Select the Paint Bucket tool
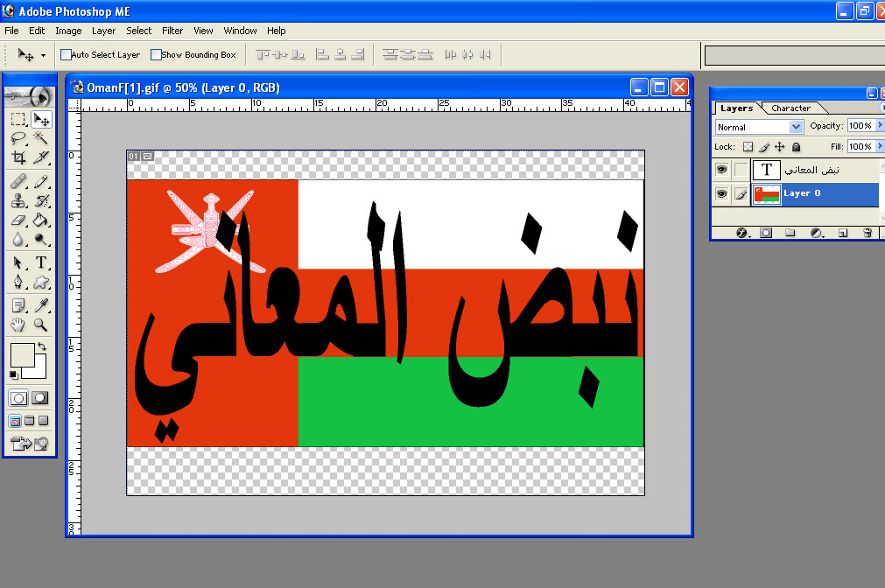The image size is (885, 588). (x=41, y=220)
